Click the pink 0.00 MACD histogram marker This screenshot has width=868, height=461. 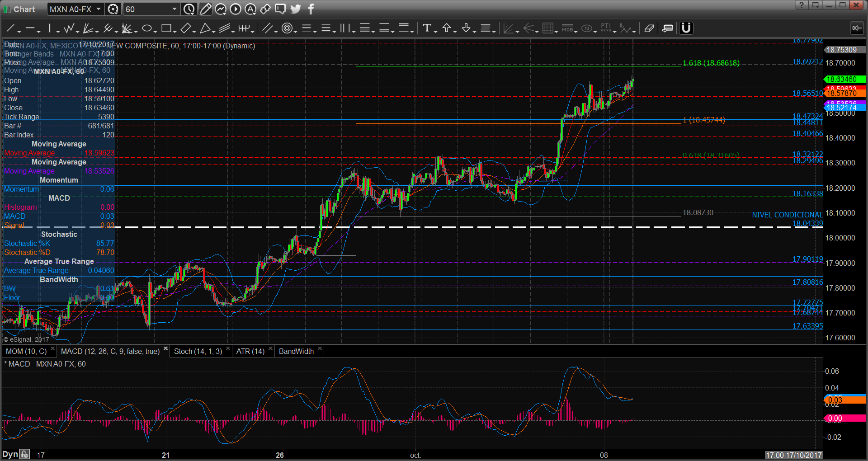click(845, 419)
